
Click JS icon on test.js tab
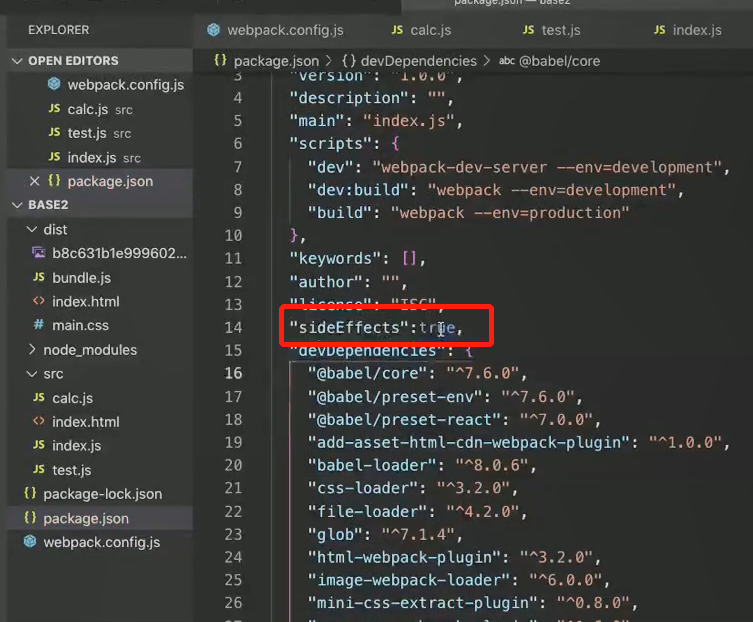point(528,30)
